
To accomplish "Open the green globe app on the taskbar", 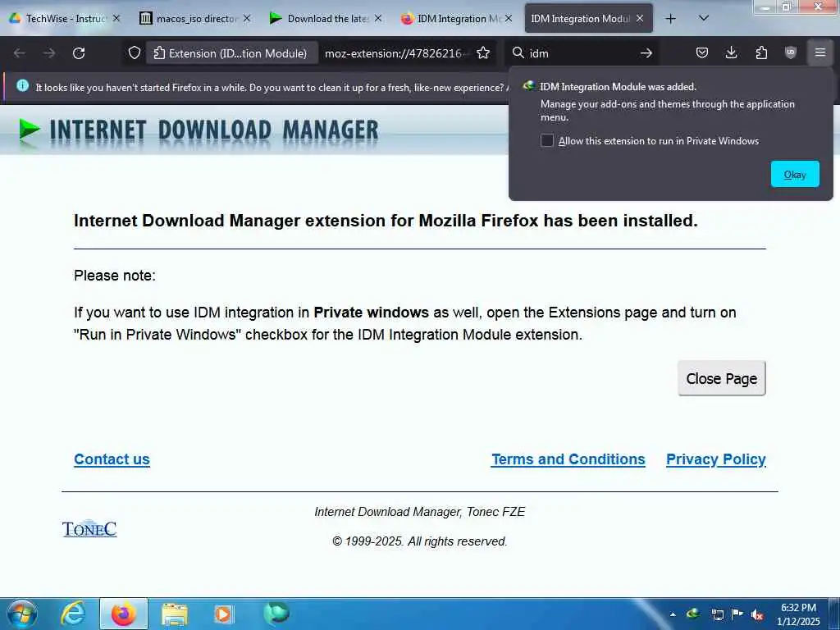I will (x=276, y=613).
